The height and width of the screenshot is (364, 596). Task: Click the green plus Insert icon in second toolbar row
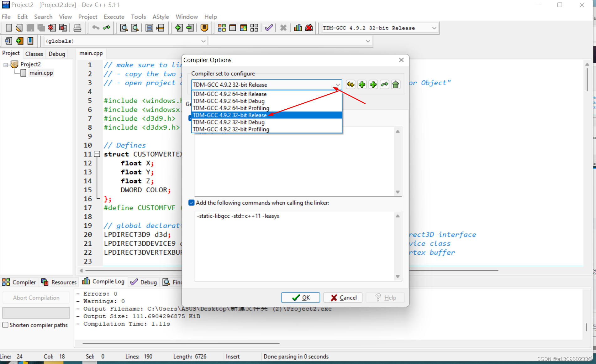click(x=19, y=41)
